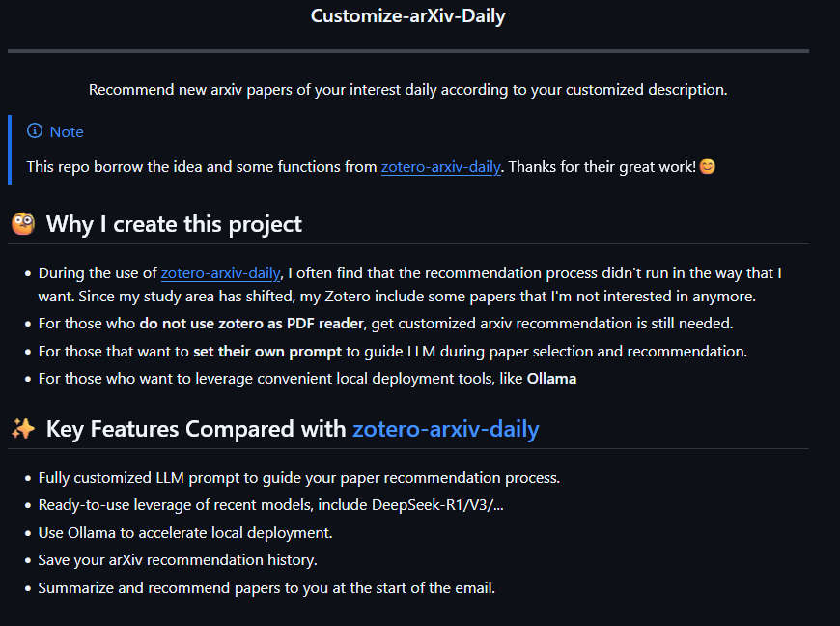Image resolution: width=840 pixels, height=626 pixels.
Task: Click the bold Ollama word
Action: (551, 379)
